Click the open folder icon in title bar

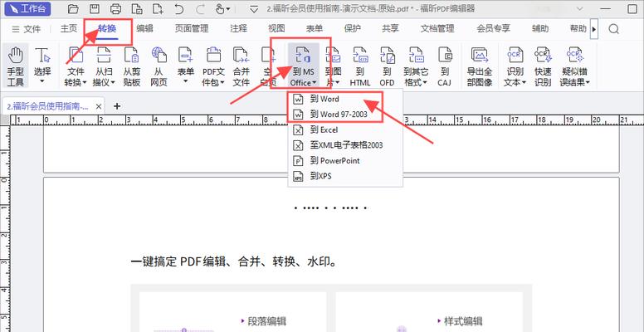point(73,8)
